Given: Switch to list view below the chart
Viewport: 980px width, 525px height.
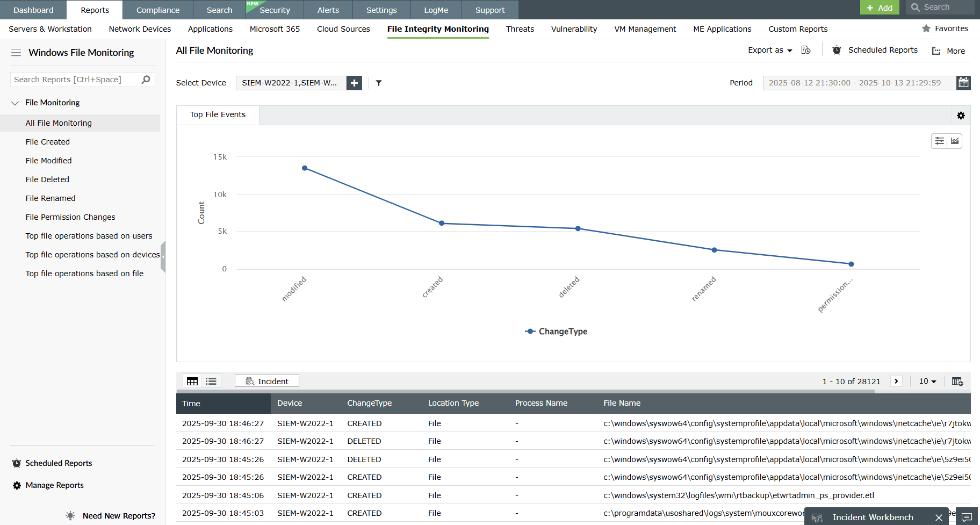Looking at the screenshot, I should tap(211, 380).
